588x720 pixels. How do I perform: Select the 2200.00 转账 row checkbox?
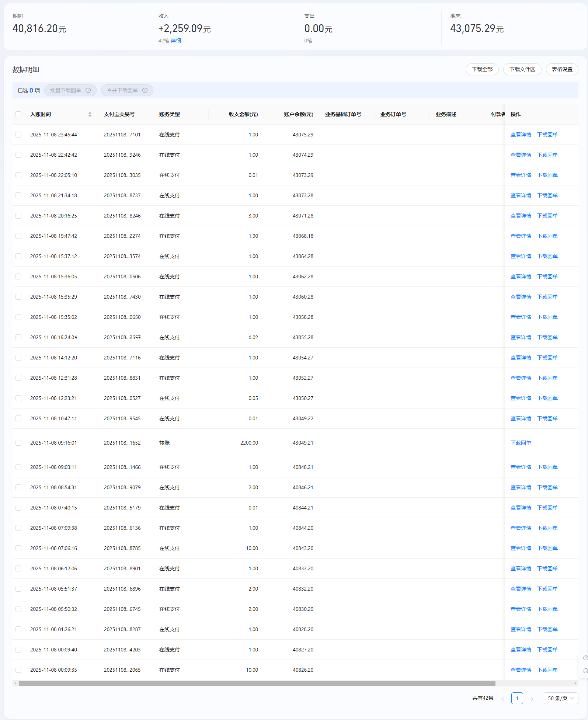click(x=18, y=443)
